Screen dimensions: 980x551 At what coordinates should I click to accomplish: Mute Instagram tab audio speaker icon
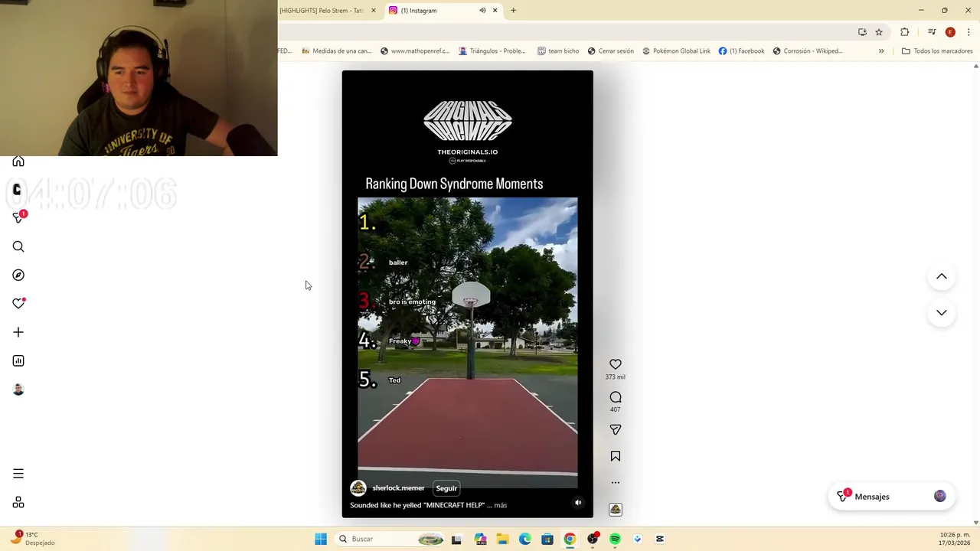(482, 11)
